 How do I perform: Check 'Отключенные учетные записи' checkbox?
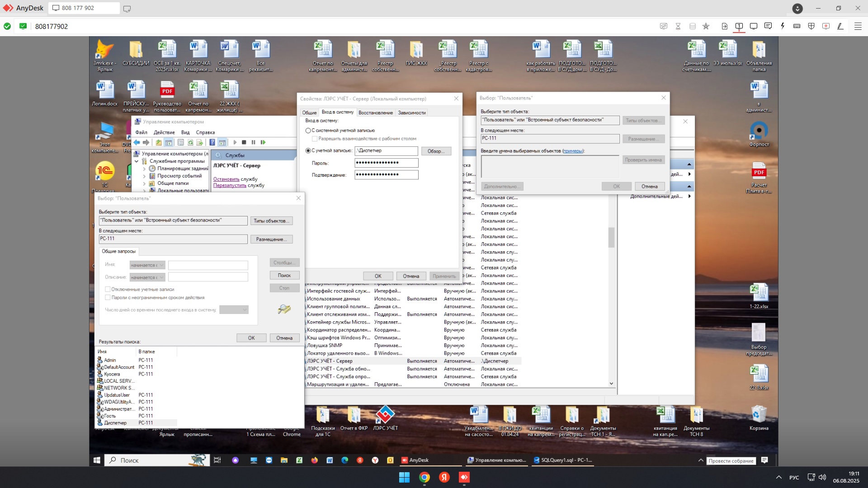point(108,289)
